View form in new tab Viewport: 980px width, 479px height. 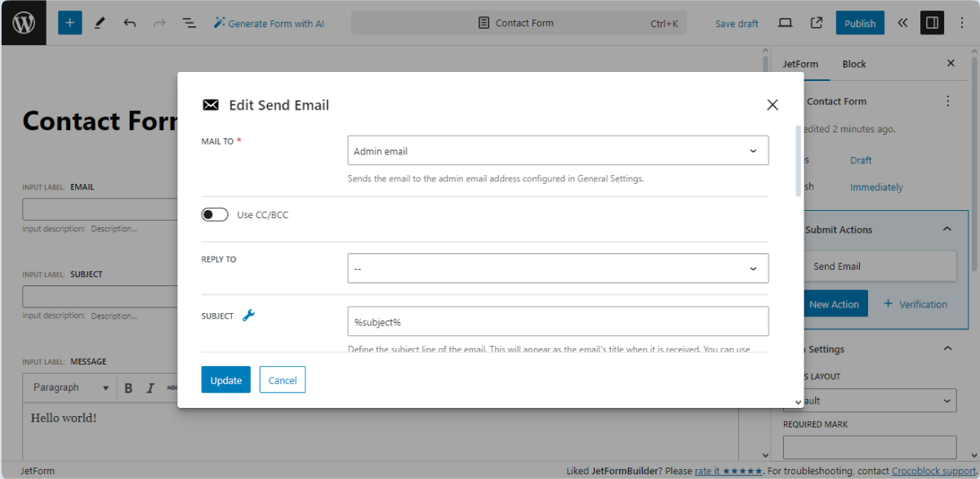point(815,23)
